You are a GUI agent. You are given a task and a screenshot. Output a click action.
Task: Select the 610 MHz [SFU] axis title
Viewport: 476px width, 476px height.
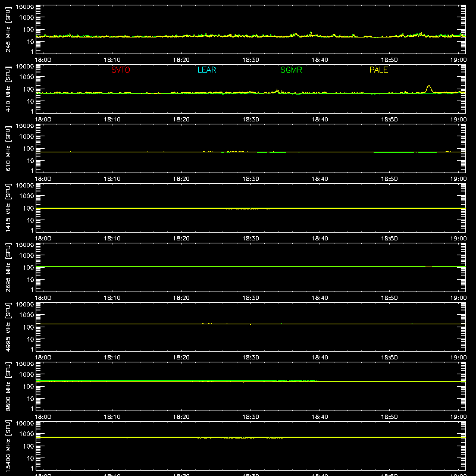pos(8,148)
